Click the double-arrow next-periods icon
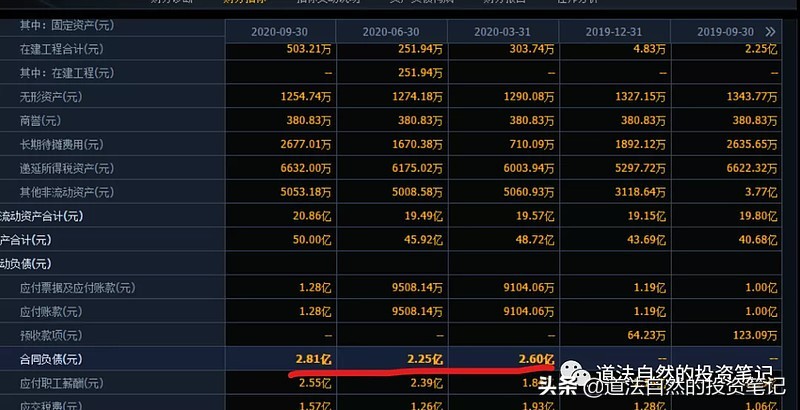The width and height of the screenshot is (800, 410). (x=769, y=31)
